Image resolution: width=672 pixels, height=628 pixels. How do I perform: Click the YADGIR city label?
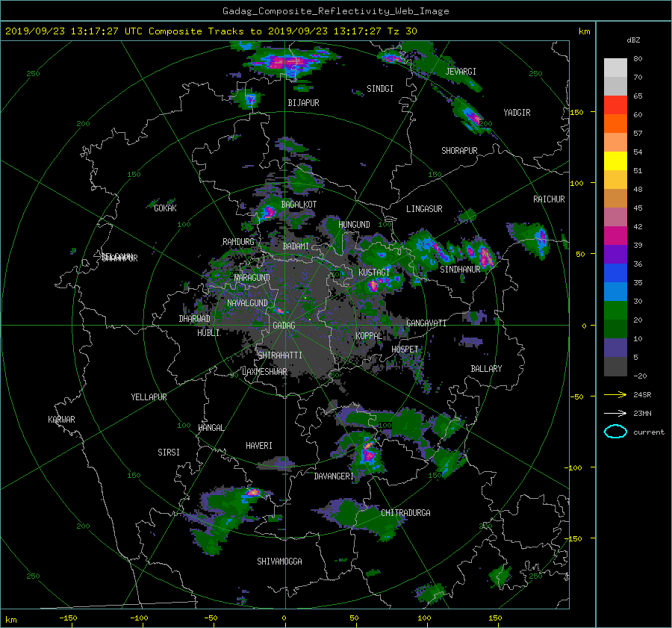[517, 113]
